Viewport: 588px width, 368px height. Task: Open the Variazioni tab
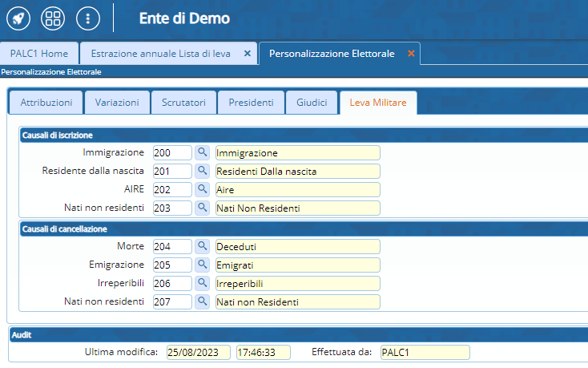pyautogui.click(x=117, y=103)
